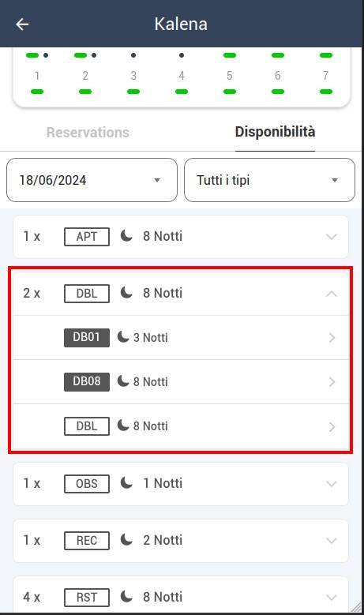Click the DB01 room badge
Viewport: 364px width, 615px height.
point(87,338)
